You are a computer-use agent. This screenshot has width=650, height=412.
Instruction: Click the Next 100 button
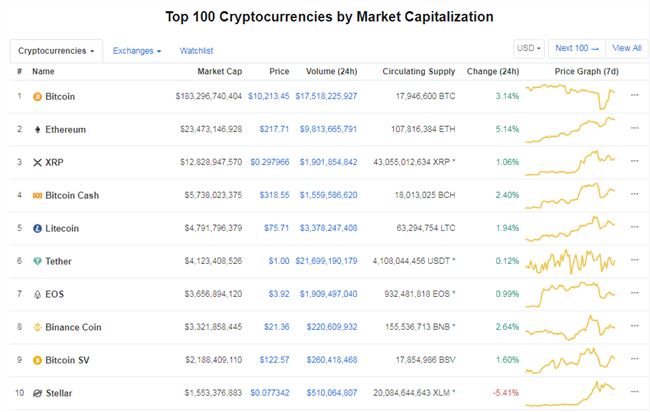[577, 48]
